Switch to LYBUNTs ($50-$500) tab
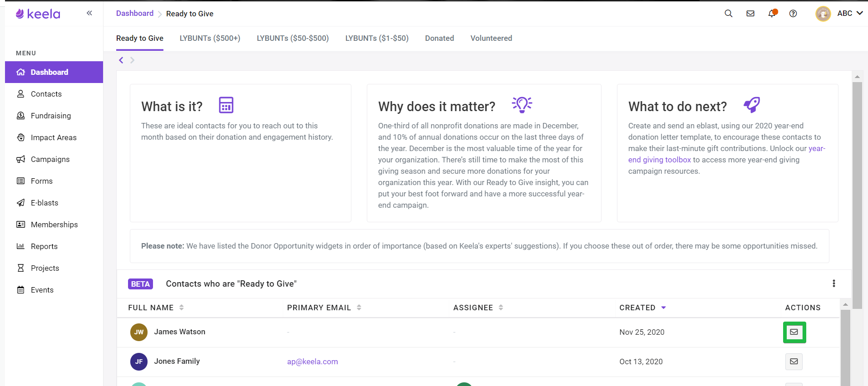 click(x=293, y=39)
